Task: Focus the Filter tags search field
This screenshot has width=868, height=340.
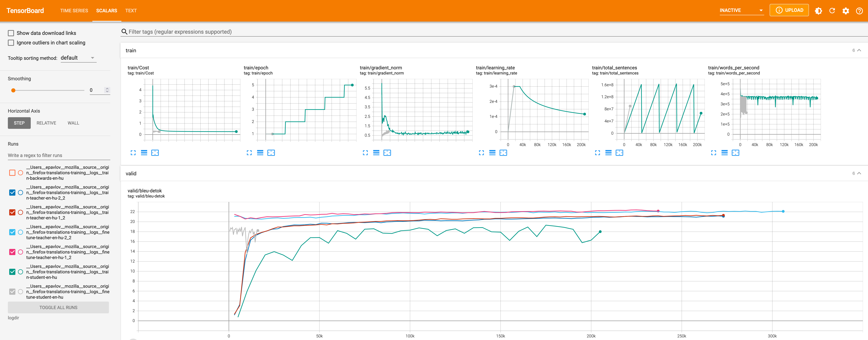Action: pos(494,32)
